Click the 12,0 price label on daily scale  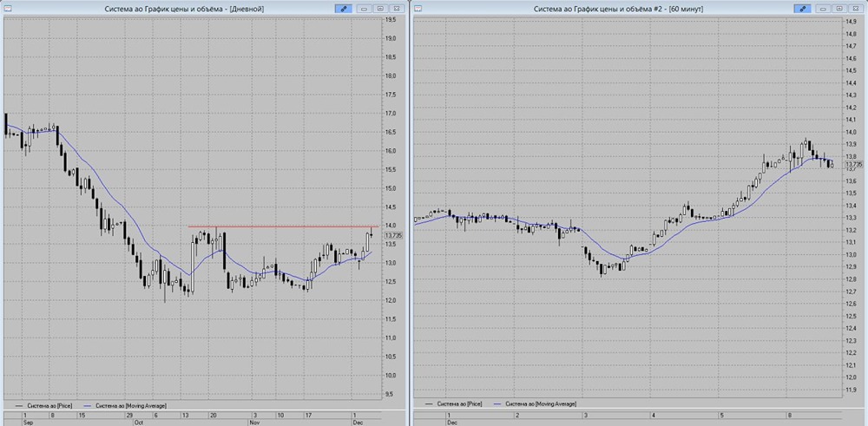[x=391, y=300]
